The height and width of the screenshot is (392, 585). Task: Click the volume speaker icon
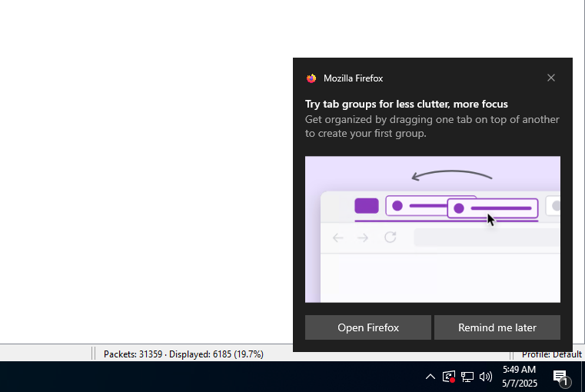tap(486, 377)
